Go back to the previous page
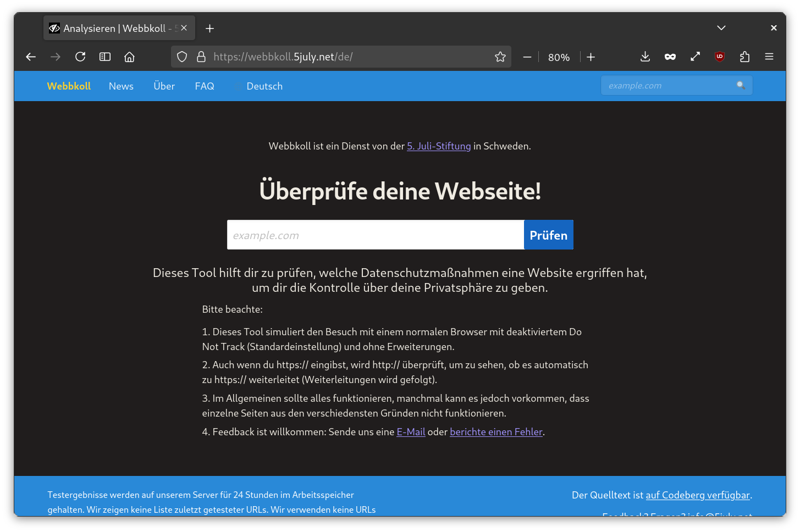 pos(31,57)
